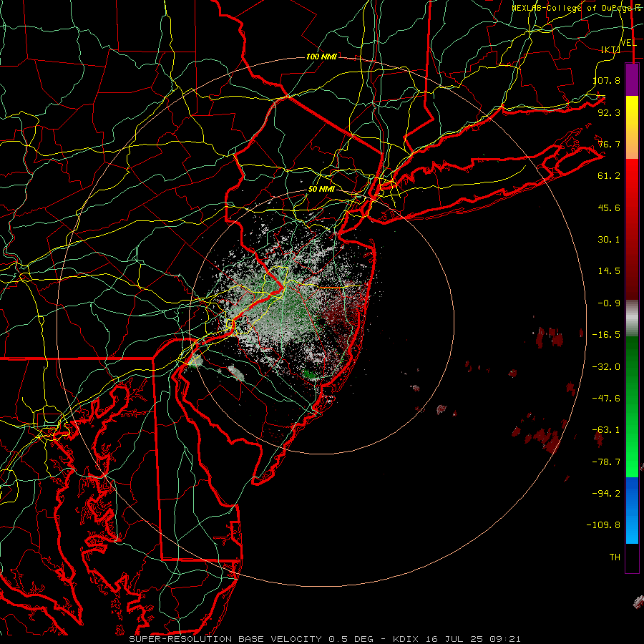Select the 76.7 legend value
Image resolution: width=644 pixels, height=644 pixels.
pyautogui.click(x=609, y=144)
